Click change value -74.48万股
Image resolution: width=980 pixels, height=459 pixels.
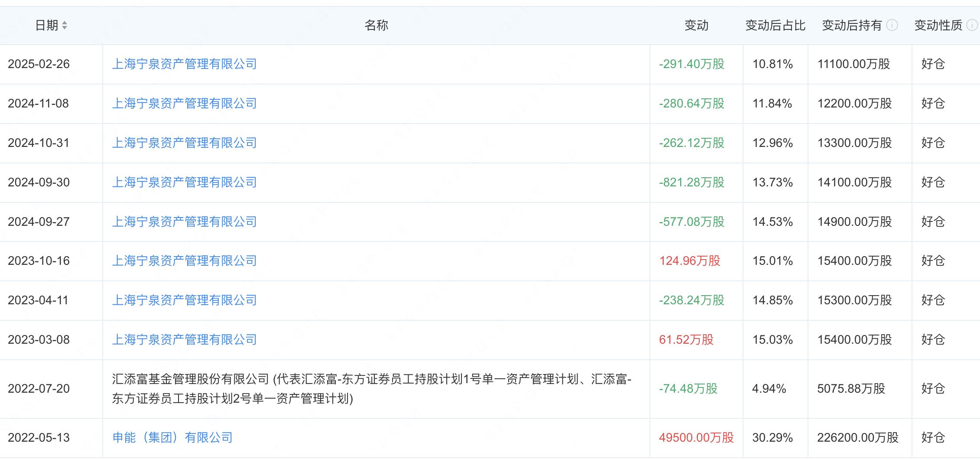pos(688,389)
